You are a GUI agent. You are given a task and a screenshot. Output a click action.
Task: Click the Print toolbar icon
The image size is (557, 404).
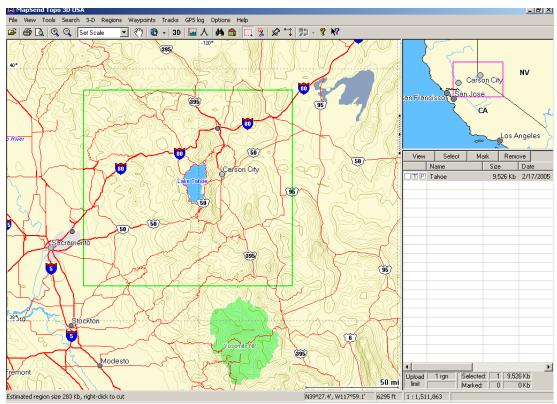(27, 32)
